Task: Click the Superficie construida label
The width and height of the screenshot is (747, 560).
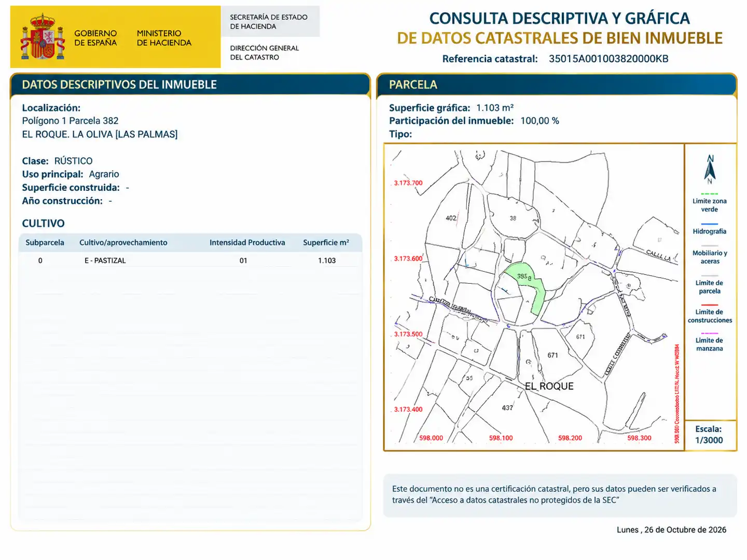Action: point(71,187)
